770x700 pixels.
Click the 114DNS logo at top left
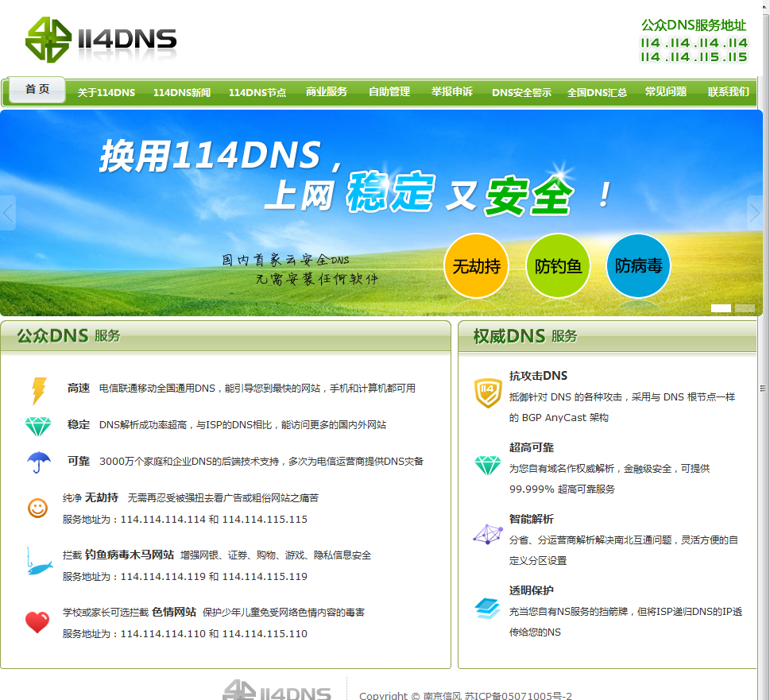(101, 40)
